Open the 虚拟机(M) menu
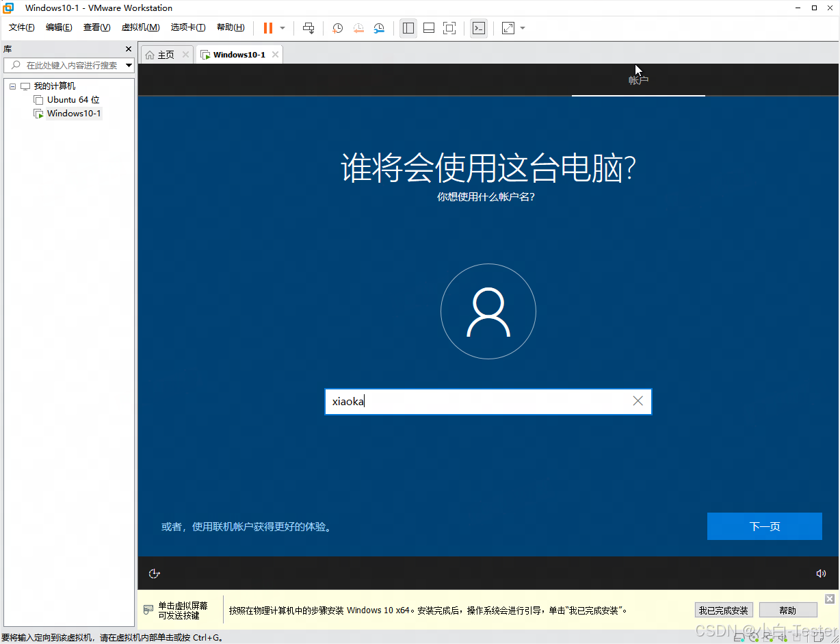840x644 pixels. (140, 27)
